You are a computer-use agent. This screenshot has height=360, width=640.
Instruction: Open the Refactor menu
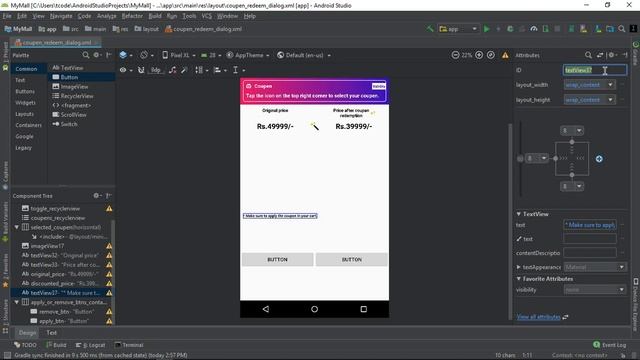point(132,16)
